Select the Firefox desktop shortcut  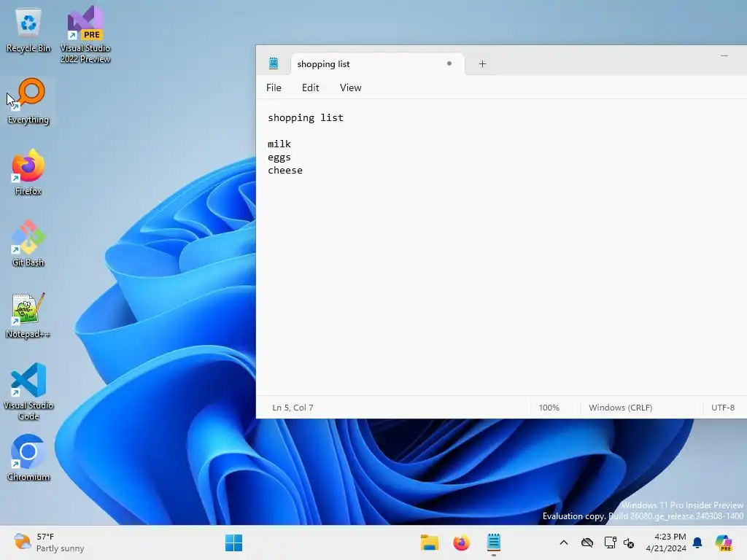[x=28, y=172]
